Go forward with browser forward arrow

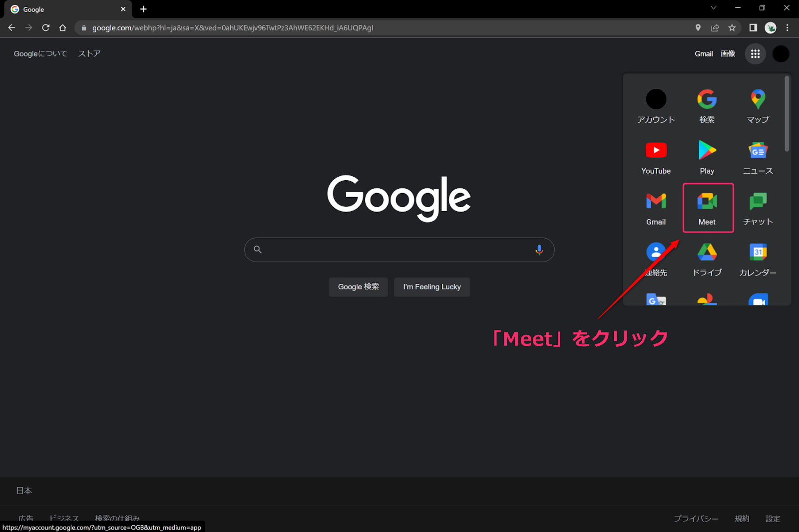pos(28,28)
